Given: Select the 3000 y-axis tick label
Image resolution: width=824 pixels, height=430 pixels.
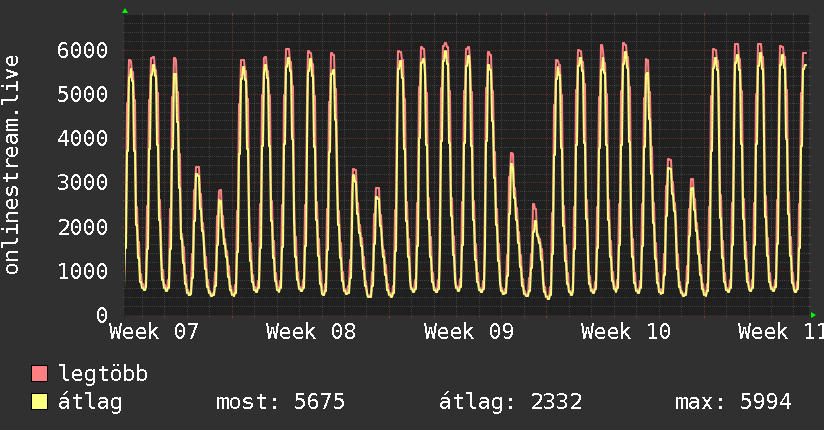Looking at the screenshot, I should click(x=81, y=183).
